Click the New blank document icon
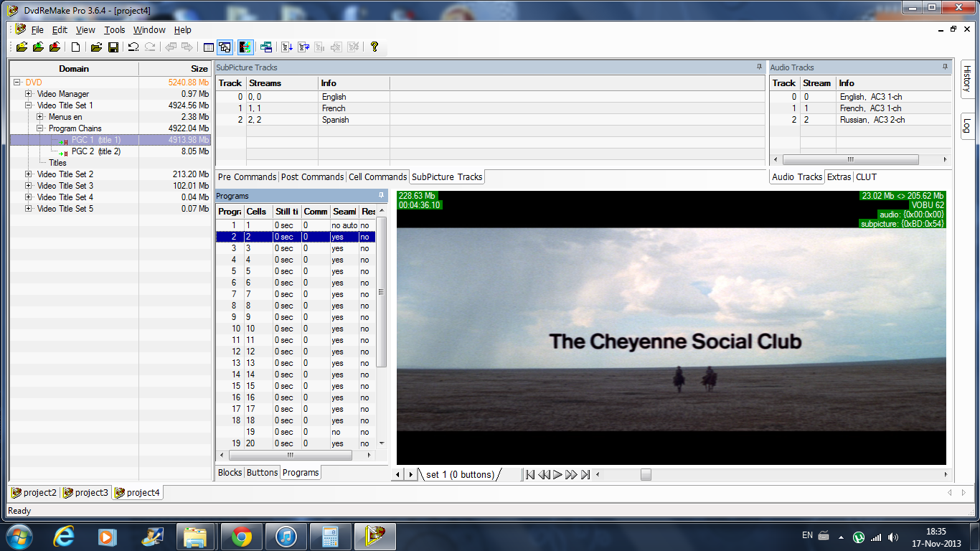980x551 pixels. [x=75, y=47]
